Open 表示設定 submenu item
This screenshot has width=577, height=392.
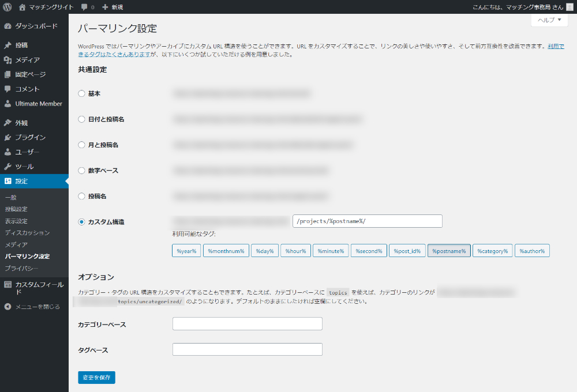[x=16, y=221]
